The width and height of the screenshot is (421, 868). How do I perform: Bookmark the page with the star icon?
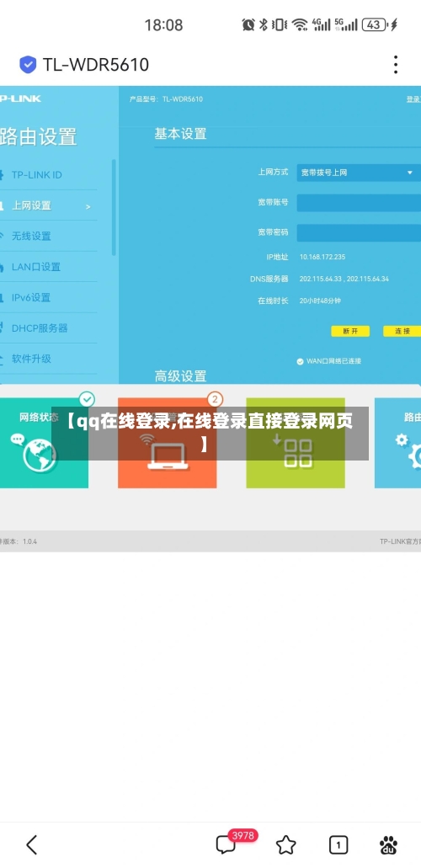coord(285,844)
